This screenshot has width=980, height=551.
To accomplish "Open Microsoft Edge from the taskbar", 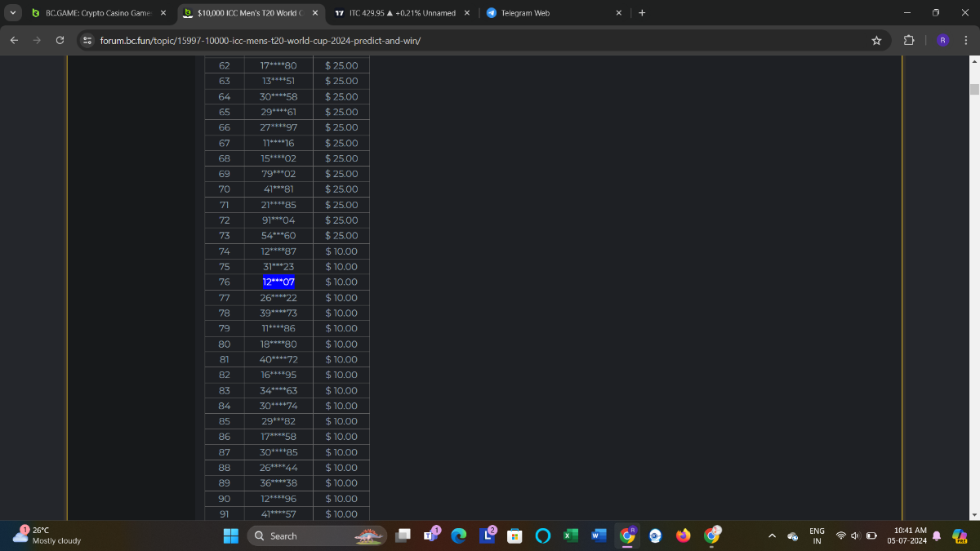I will (x=458, y=535).
